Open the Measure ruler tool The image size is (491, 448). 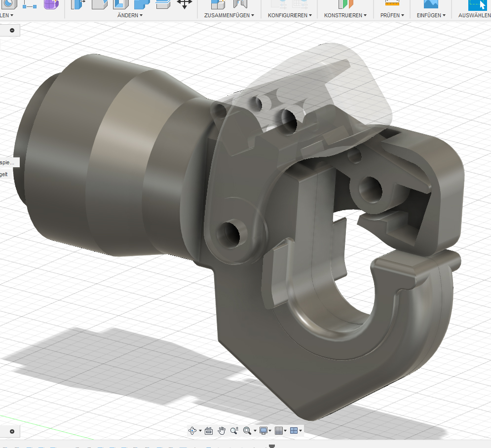392,3
